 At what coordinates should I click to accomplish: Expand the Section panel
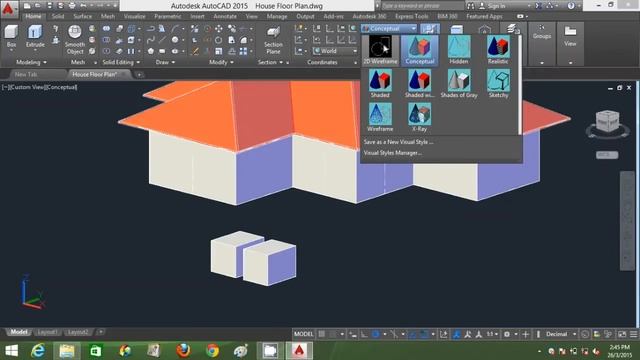click(270, 62)
